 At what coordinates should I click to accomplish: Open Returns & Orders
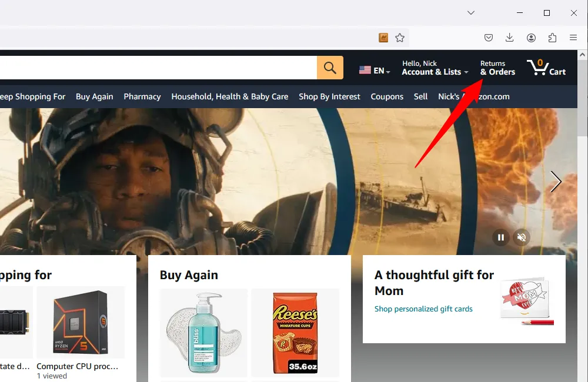pyautogui.click(x=497, y=68)
